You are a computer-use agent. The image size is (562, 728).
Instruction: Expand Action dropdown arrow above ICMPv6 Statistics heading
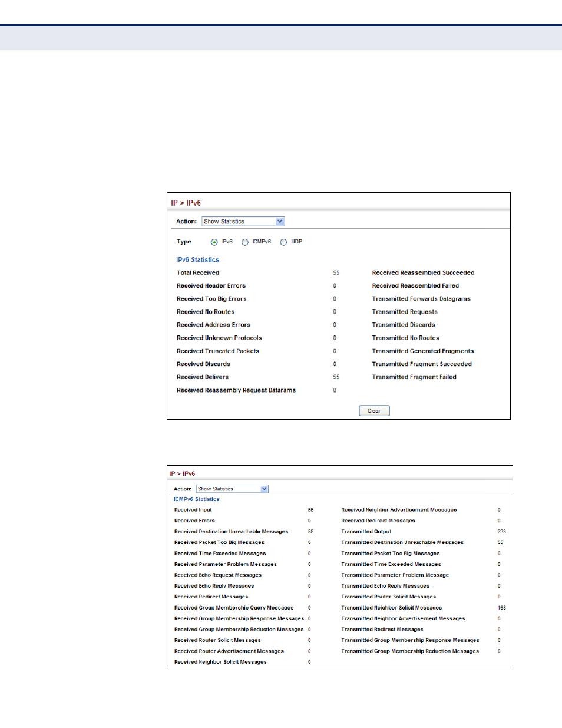[x=265, y=489]
